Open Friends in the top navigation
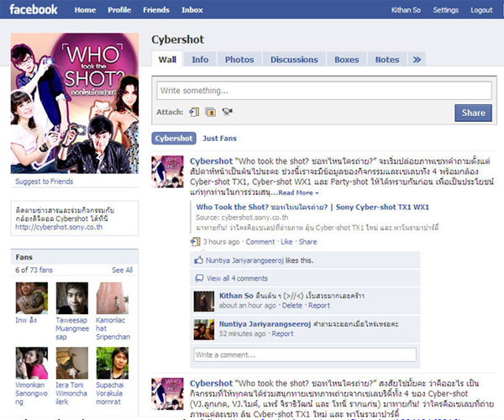504x420 pixels. coord(156,10)
